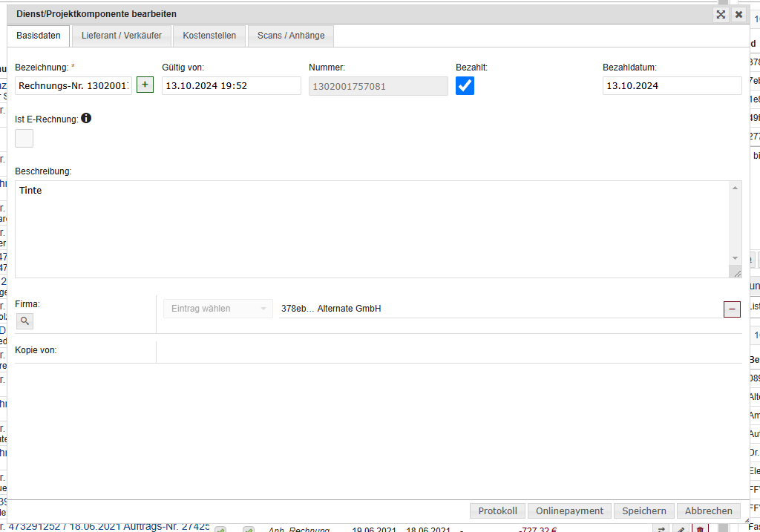
Task: Click the Beschreibung scrollbar down arrow
Action: click(x=736, y=258)
